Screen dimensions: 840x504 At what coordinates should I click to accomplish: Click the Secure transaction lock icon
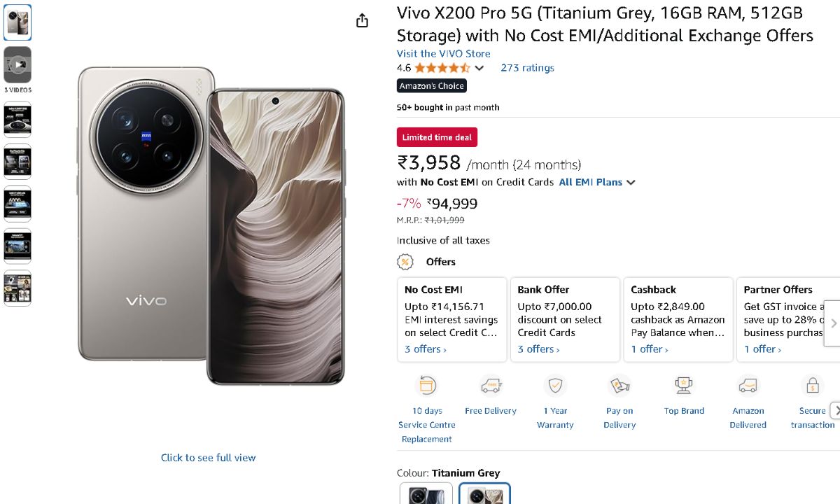[813, 386]
